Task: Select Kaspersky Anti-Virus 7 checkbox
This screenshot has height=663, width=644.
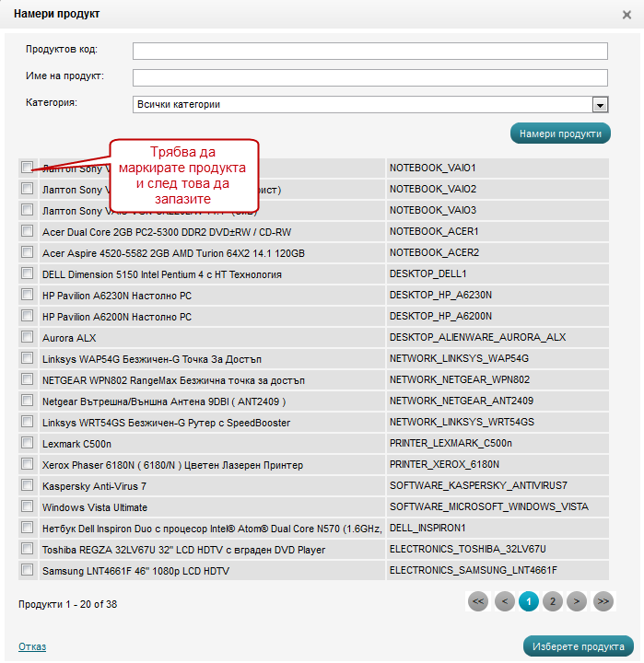Action: (x=28, y=485)
